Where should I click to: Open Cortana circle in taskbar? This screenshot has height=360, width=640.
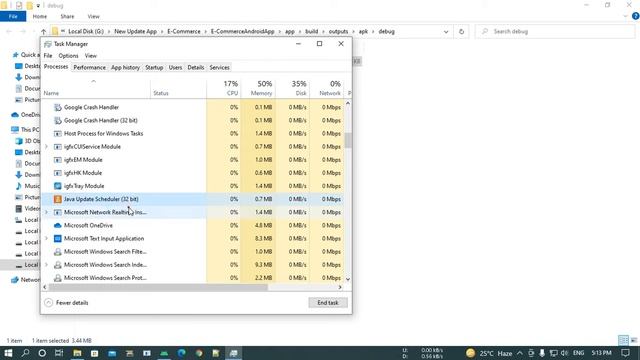tap(42, 353)
